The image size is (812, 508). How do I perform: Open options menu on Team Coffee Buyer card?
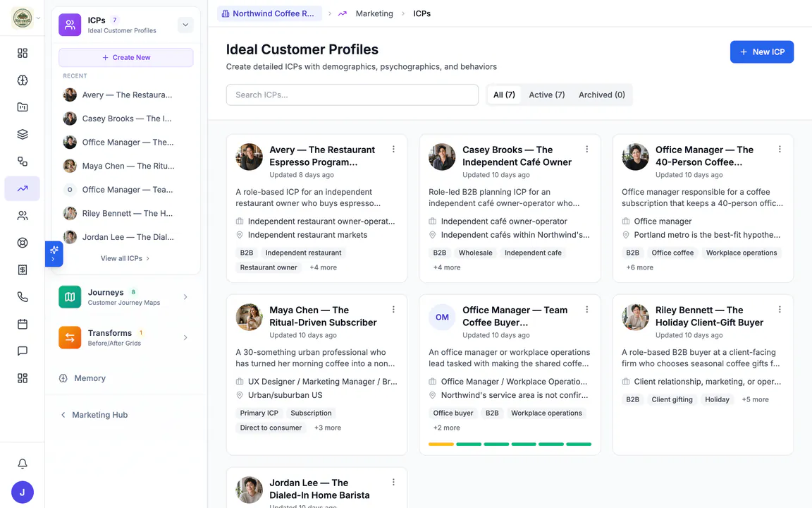tap(586, 310)
